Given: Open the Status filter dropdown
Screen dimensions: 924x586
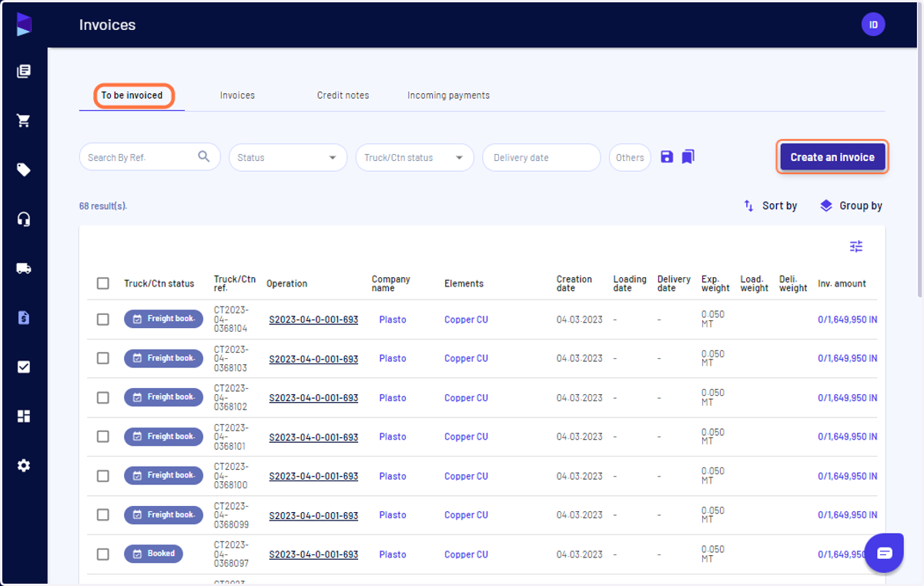Looking at the screenshot, I should click(288, 157).
